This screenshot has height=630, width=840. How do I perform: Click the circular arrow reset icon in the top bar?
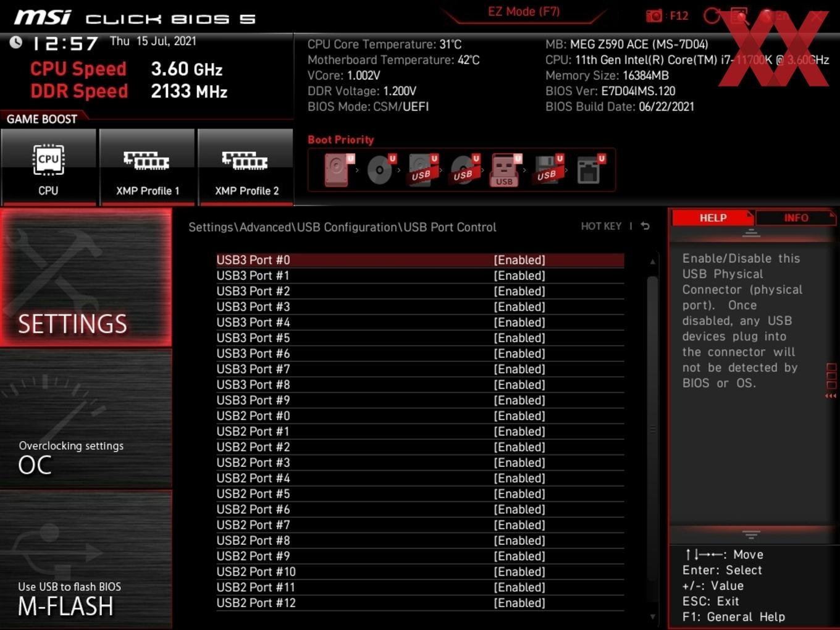click(x=712, y=15)
